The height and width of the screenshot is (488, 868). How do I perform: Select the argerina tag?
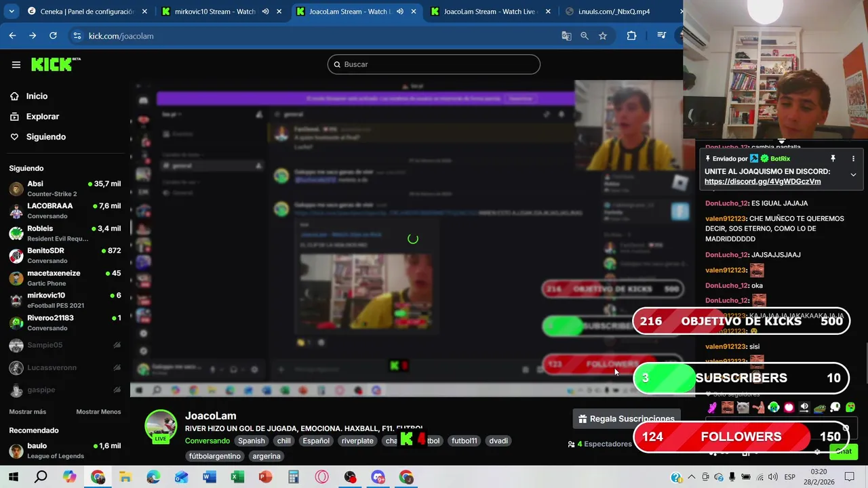coord(267,456)
